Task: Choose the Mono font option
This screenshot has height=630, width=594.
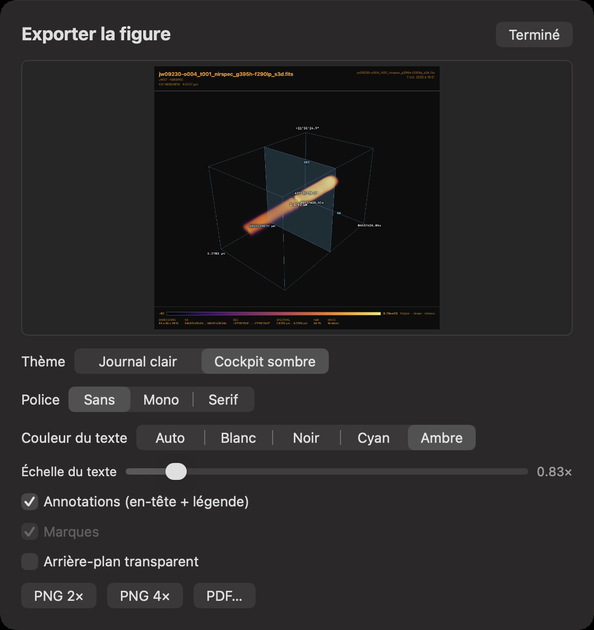Action: [x=161, y=399]
